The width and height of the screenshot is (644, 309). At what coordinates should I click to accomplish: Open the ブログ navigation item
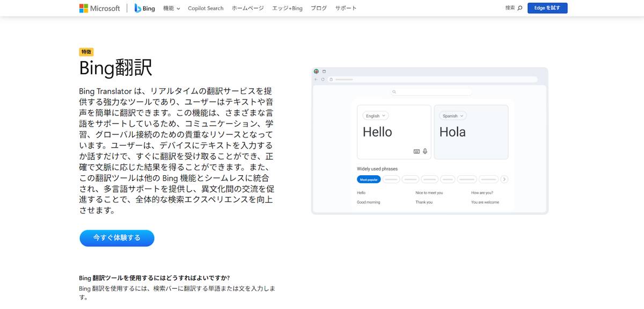(318, 8)
